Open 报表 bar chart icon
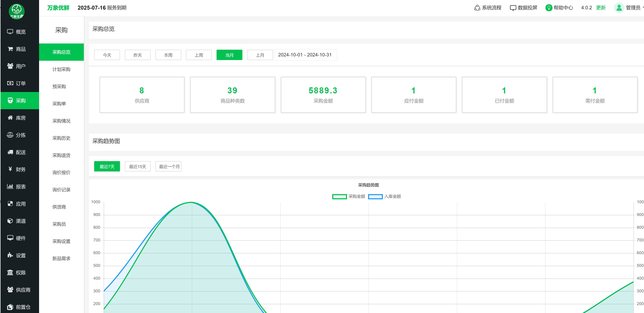 10,186
